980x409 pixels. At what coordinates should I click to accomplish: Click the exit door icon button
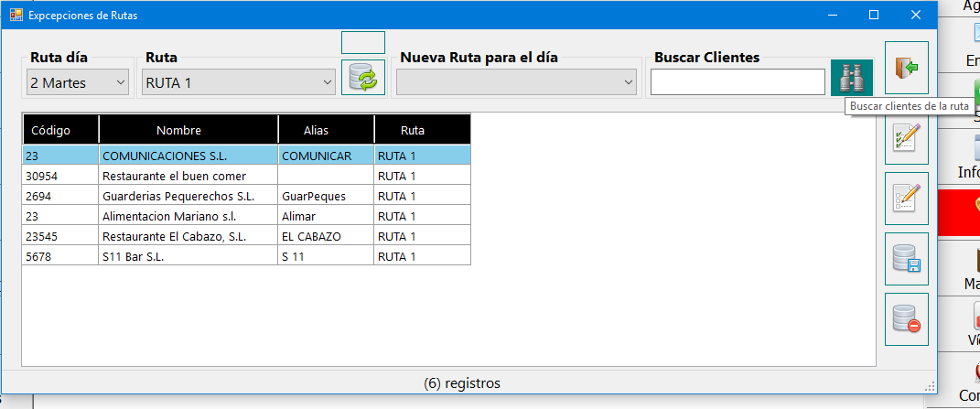[906, 68]
